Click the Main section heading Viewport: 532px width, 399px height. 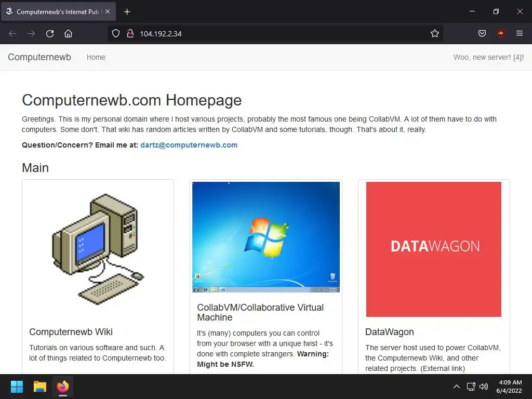point(35,168)
